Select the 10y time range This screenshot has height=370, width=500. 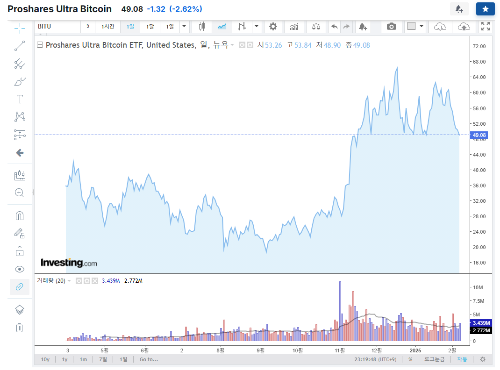coord(45,359)
